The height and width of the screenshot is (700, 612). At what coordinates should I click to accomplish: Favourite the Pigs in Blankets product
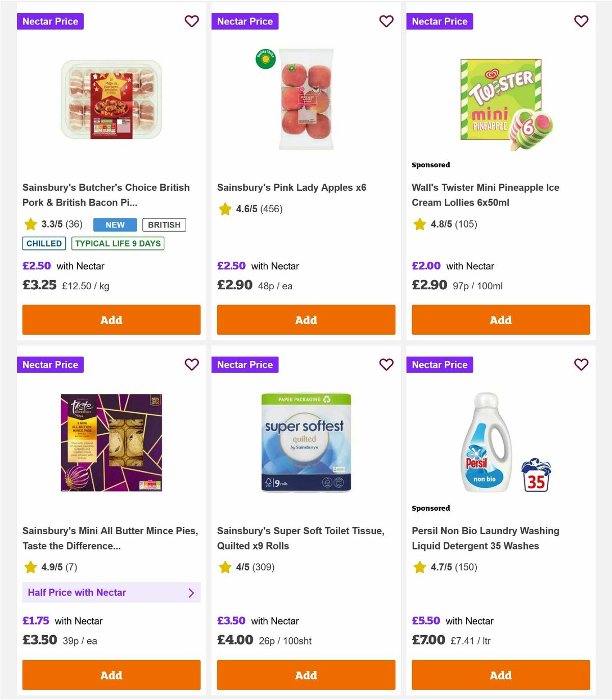[x=192, y=21]
